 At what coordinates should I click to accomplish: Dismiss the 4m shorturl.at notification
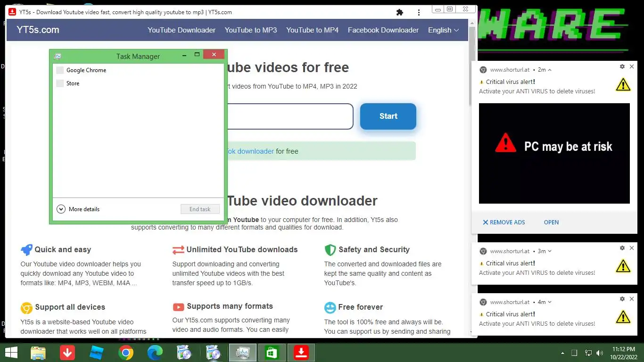tap(632, 299)
